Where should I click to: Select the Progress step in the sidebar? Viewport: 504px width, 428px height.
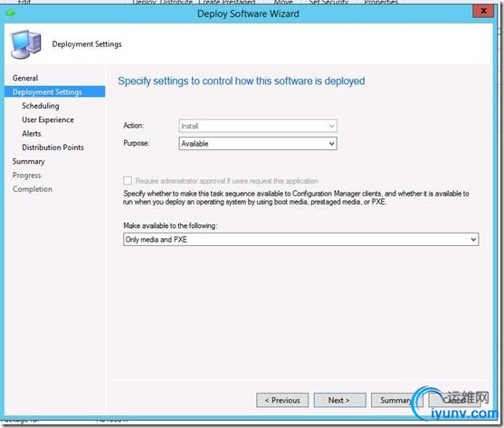[x=26, y=176]
